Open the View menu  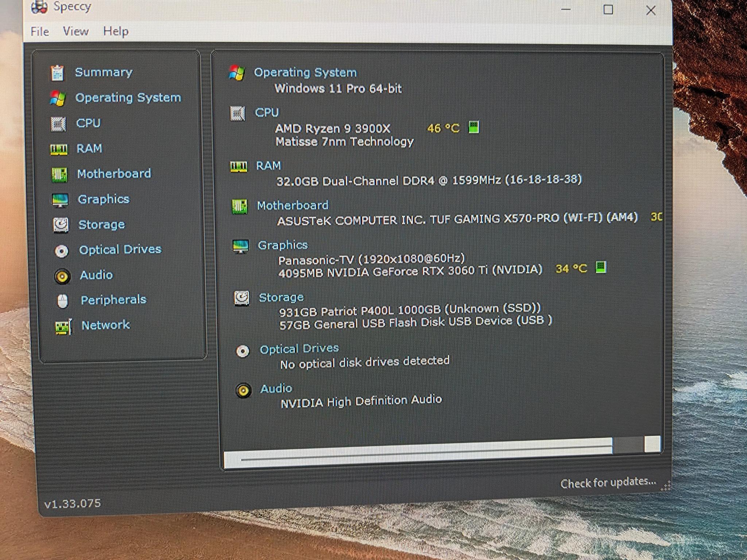pyautogui.click(x=76, y=31)
